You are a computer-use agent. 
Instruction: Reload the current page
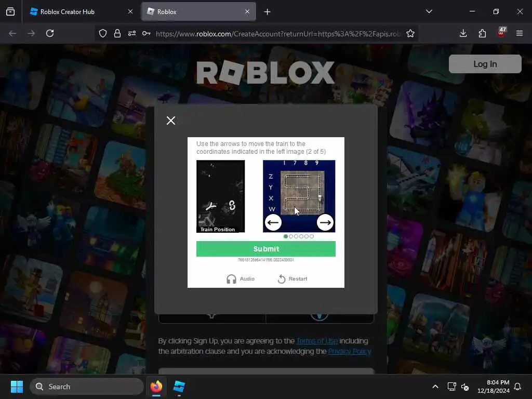(x=50, y=33)
